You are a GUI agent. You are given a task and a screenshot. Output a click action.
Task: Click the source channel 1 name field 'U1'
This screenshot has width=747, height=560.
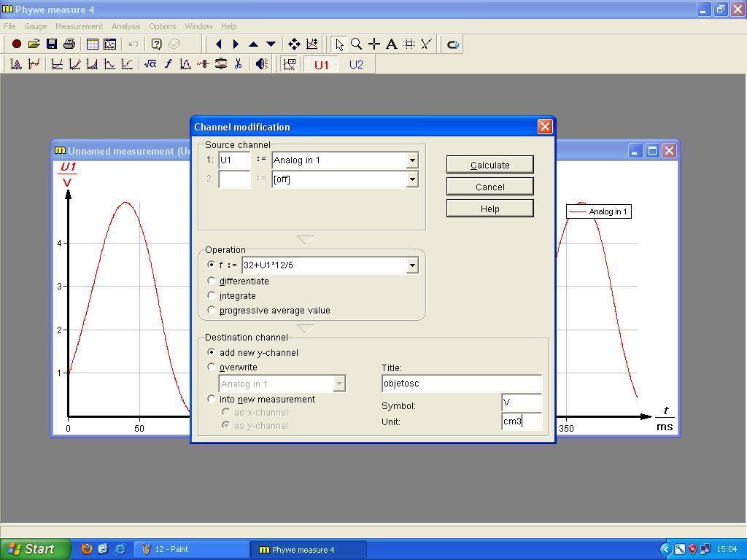[x=234, y=160]
